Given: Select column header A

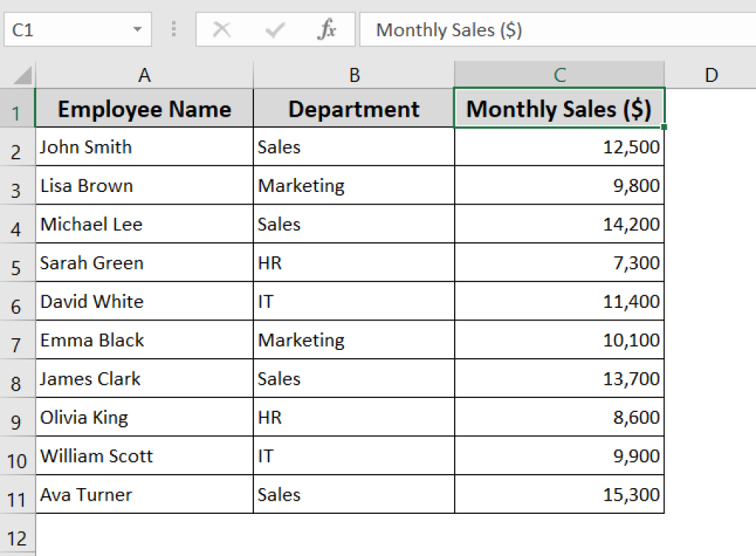Looking at the screenshot, I should coord(144,75).
